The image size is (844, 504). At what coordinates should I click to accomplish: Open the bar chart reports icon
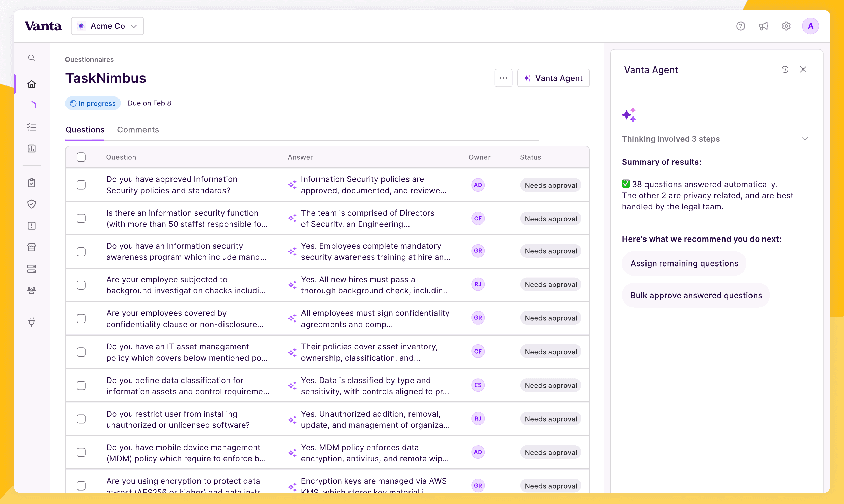click(x=32, y=149)
